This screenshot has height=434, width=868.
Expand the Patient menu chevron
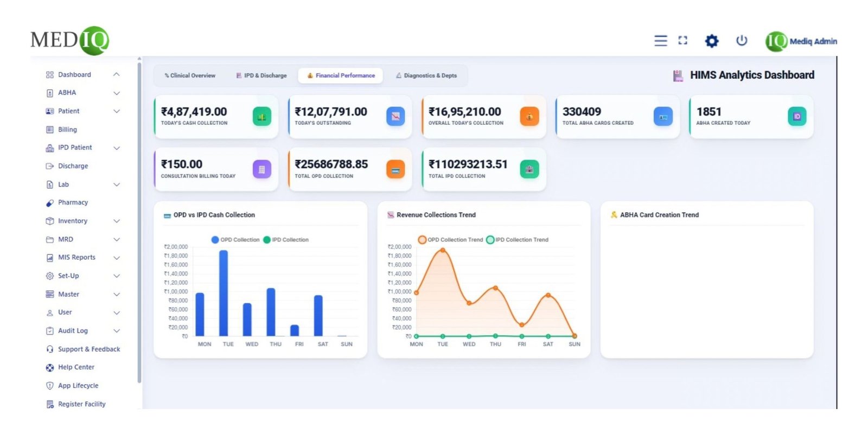116,111
